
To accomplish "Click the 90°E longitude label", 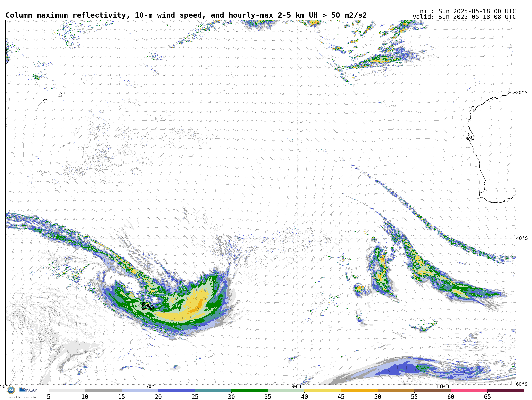I will coord(297,386).
